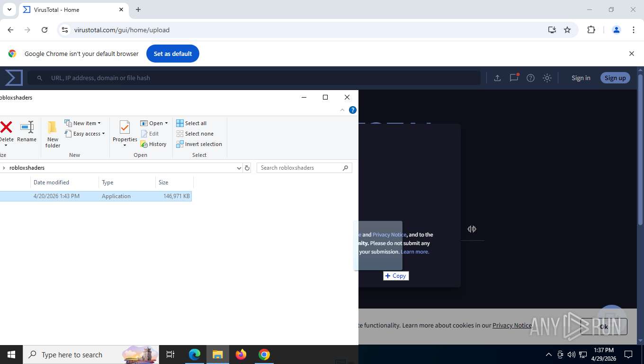Image resolution: width=644 pixels, height=364 pixels.
Task: Go forward in Chrome
Action: click(x=27, y=30)
